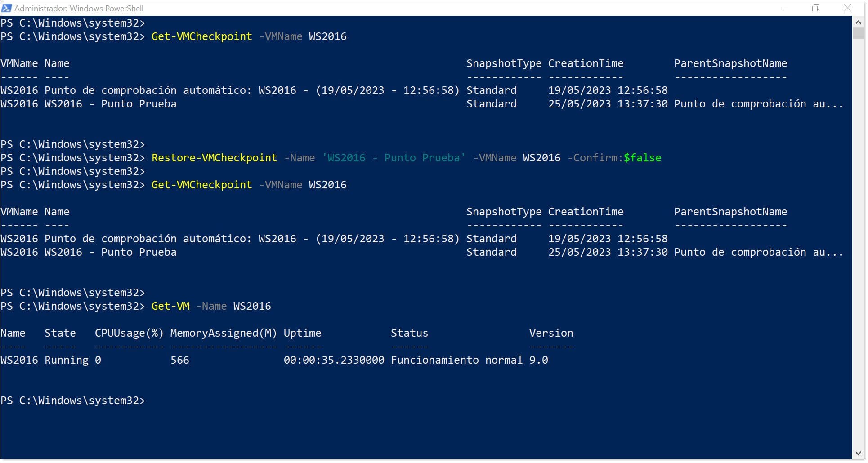Click the Status column header
This screenshot has width=868, height=463.
pyautogui.click(x=409, y=333)
